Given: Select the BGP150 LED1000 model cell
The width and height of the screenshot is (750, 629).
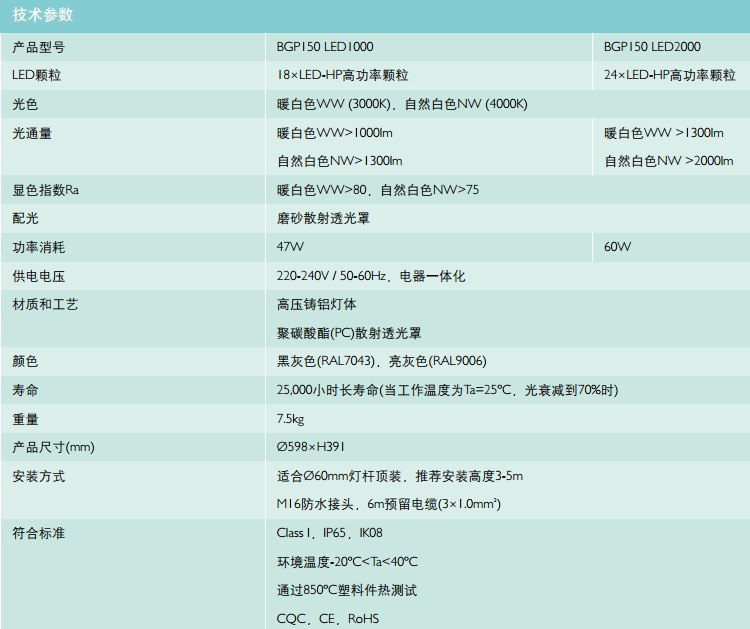Looking at the screenshot, I should [325, 47].
